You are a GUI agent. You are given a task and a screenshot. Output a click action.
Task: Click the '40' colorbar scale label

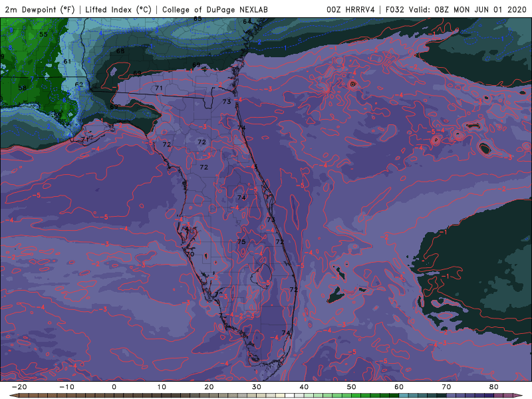304,387
